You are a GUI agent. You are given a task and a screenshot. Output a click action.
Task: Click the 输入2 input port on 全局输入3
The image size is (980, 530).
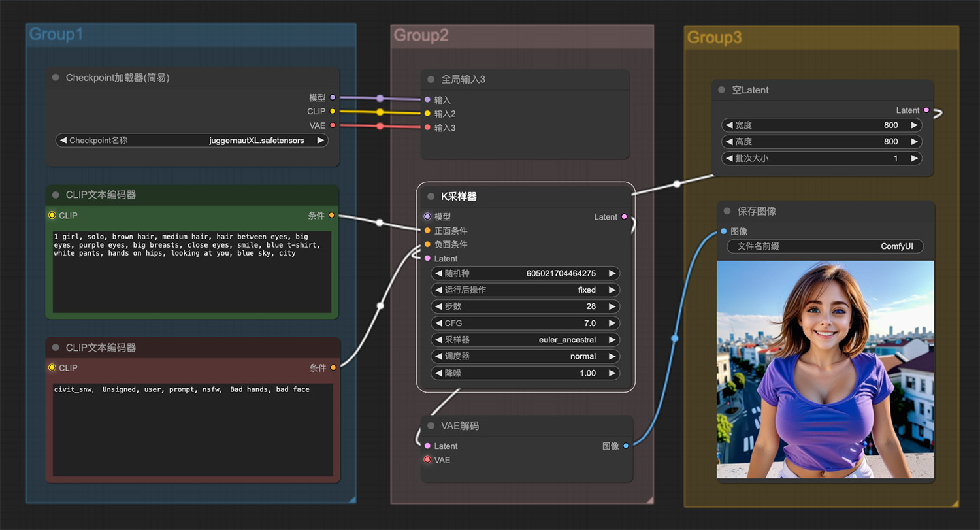(428, 114)
